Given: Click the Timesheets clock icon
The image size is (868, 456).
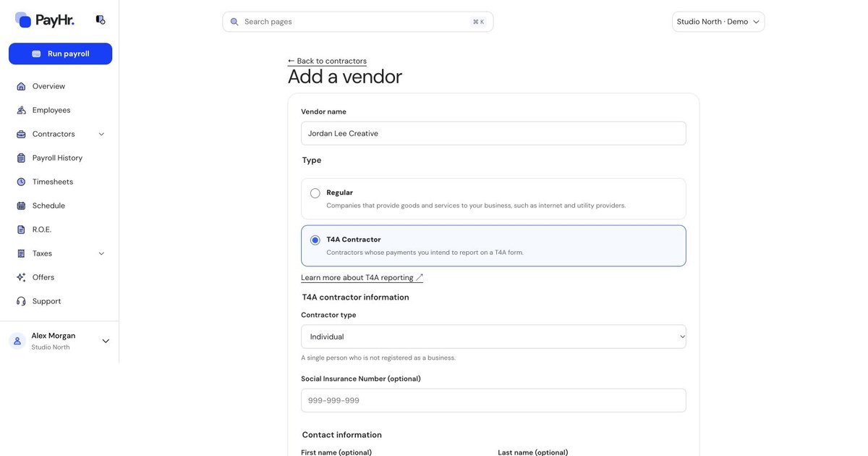Looking at the screenshot, I should [x=21, y=182].
